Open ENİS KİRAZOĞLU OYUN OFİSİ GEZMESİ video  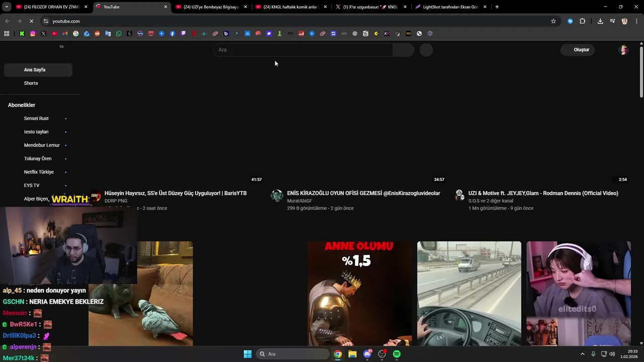pos(363,193)
